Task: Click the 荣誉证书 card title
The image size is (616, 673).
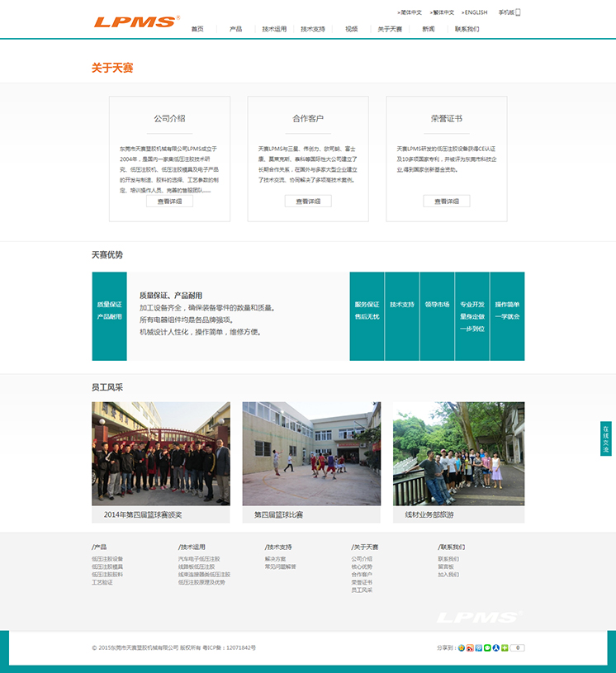Action: [447, 118]
